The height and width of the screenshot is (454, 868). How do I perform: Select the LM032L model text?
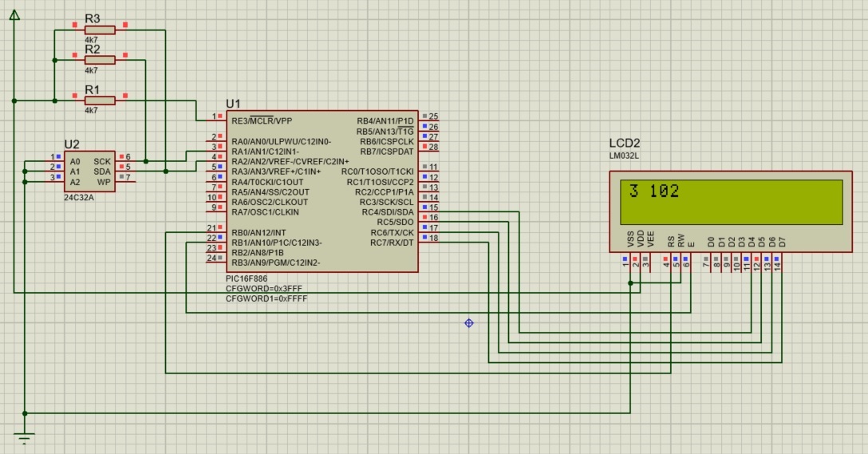click(624, 156)
